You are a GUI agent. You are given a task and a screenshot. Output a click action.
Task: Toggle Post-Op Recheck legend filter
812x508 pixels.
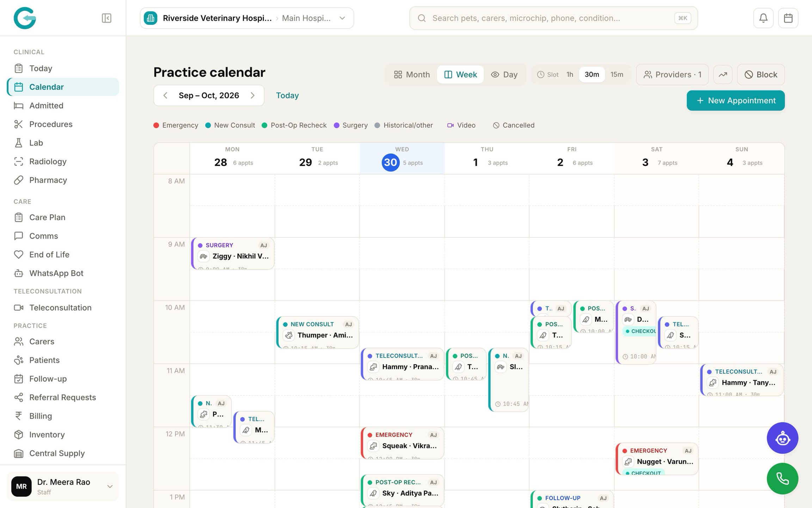(294, 125)
